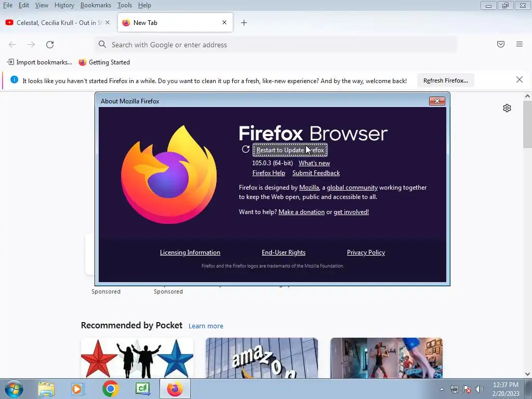532x399 pixels.
Task: Open the Amazon building Pocket story
Action: (x=262, y=358)
